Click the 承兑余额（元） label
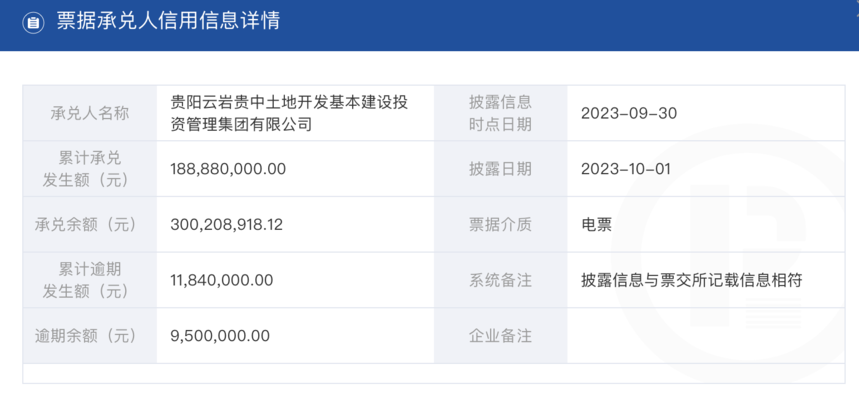The width and height of the screenshot is (859, 394). click(89, 225)
